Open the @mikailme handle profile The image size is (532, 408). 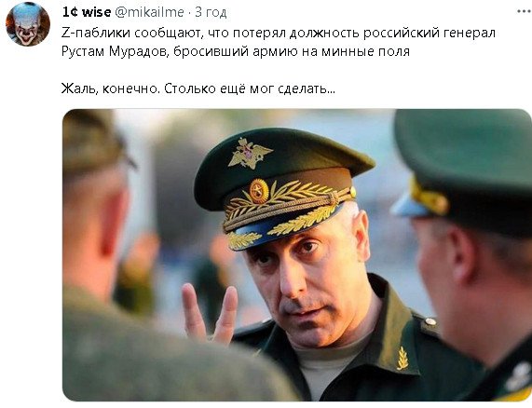[150, 12]
